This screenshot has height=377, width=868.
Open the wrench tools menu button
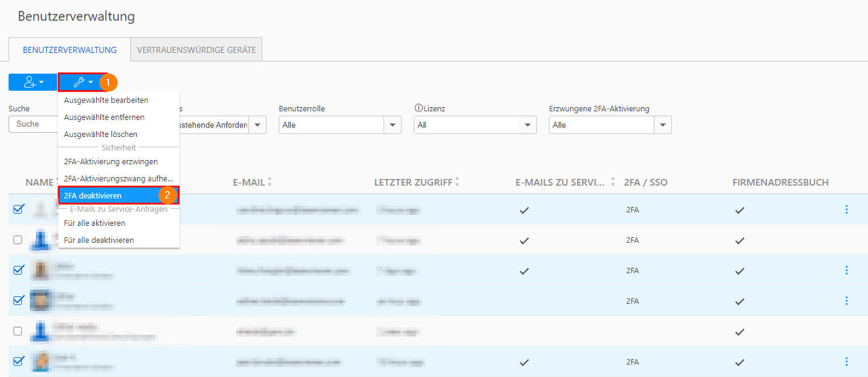click(82, 82)
